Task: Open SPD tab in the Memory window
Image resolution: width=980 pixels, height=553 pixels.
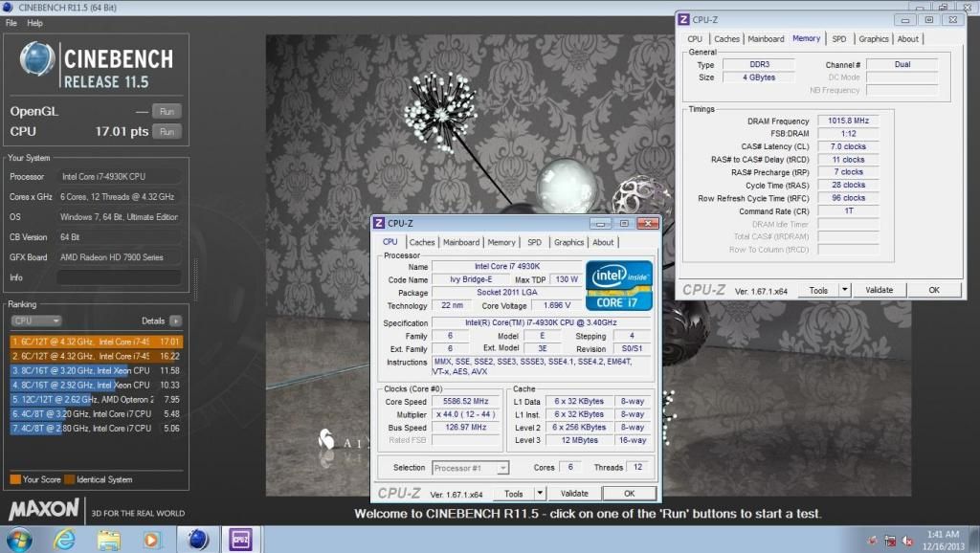Action: tap(838, 39)
